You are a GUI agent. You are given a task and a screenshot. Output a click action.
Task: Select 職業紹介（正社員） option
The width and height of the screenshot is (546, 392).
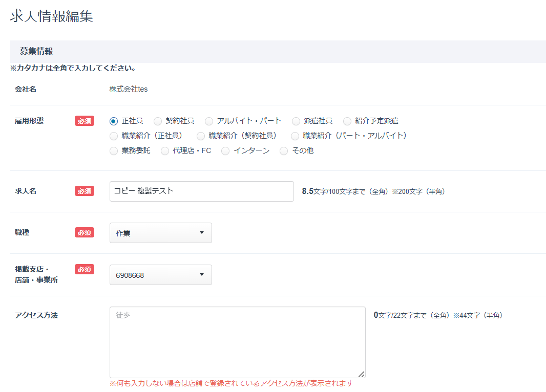tap(113, 136)
